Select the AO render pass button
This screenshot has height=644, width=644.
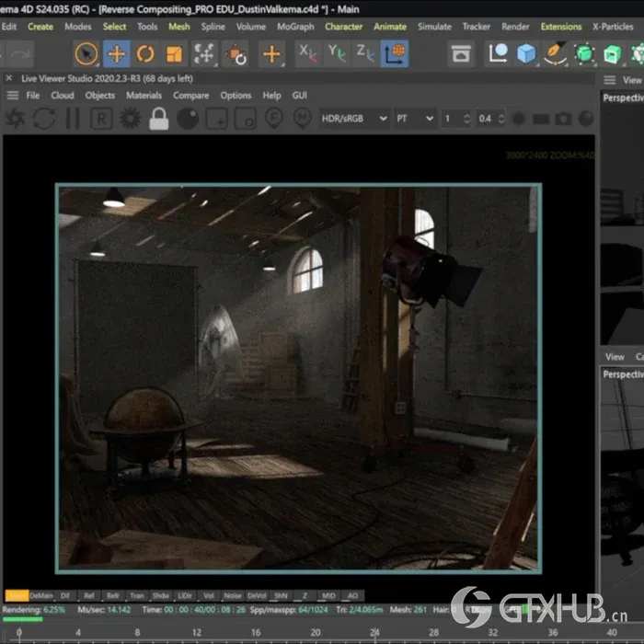[352, 595]
